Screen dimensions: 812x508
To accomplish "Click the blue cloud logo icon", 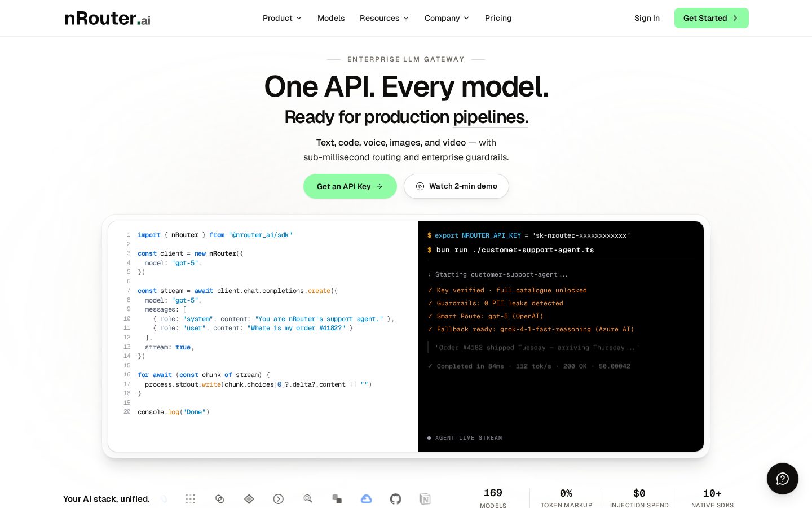I will click(367, 499).
